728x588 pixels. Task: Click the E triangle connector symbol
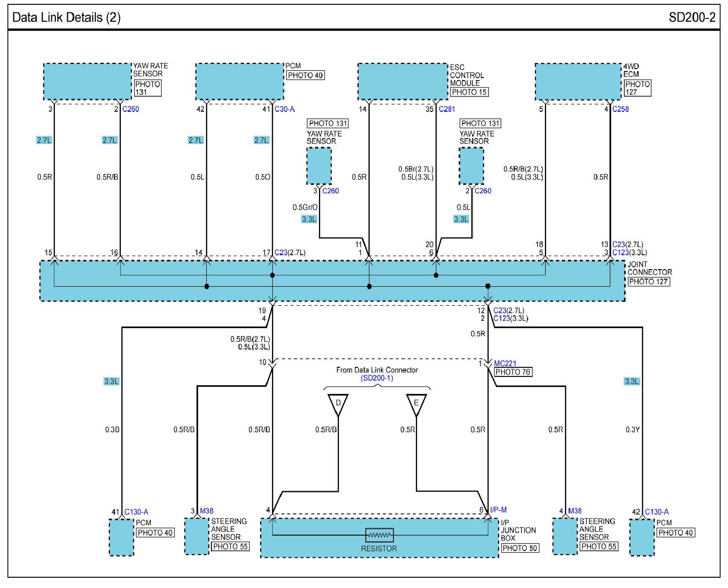(x=416, y=403)
